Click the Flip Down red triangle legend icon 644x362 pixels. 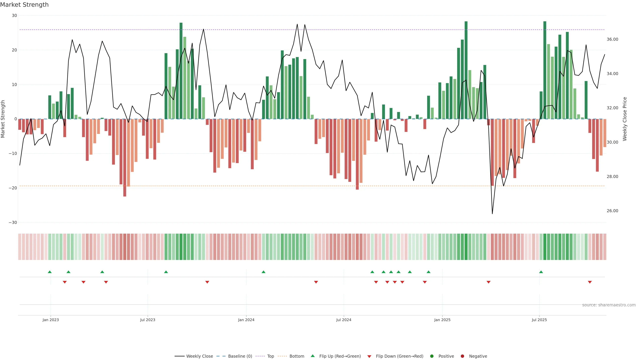click(369, 356)
